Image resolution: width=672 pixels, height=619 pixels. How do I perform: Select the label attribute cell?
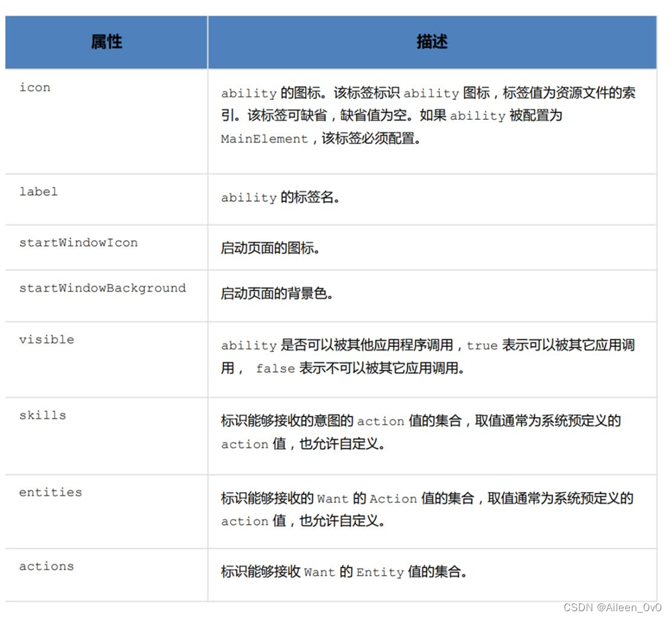106,199
